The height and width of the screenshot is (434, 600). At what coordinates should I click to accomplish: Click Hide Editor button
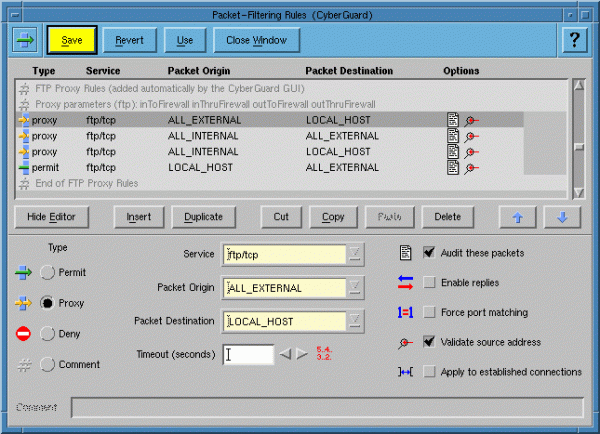coord(51,217)
